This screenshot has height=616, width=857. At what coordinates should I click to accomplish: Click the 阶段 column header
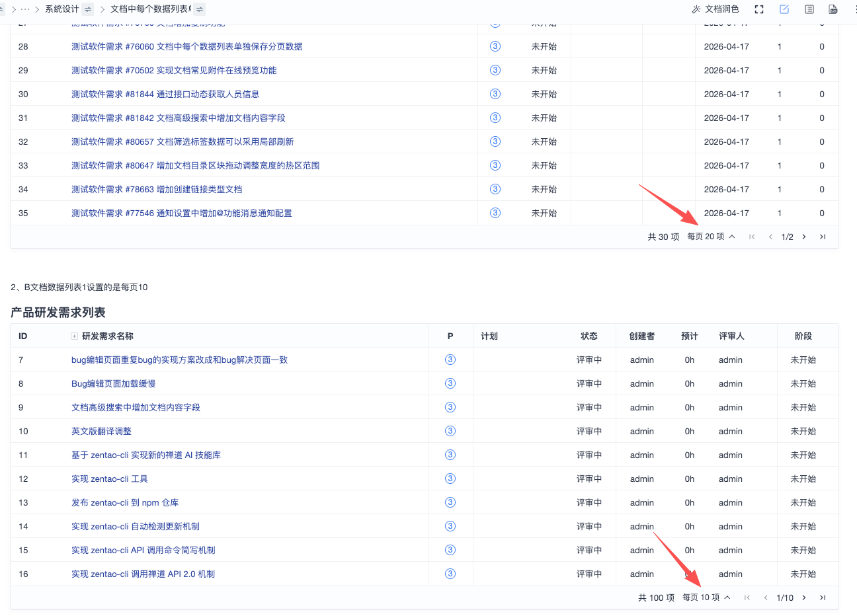click(x=803, y=336)
